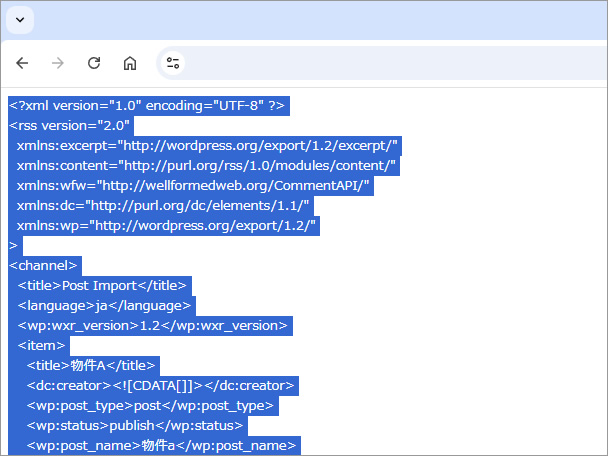Click the opening channel tag
Screen dimensions: 608x456
click(43, 266)
